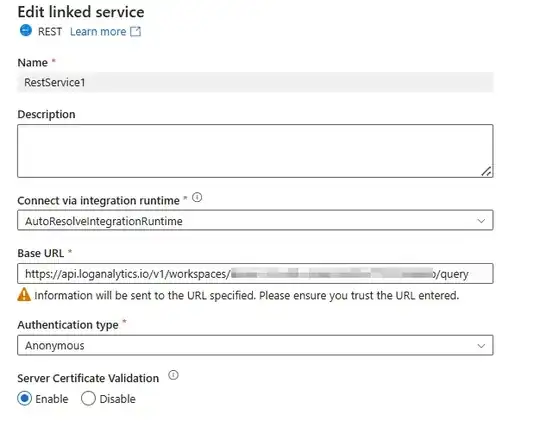This screenshot has width=540, height=421.
Task: Click the REST label text
Action: (x=50, y=32)
